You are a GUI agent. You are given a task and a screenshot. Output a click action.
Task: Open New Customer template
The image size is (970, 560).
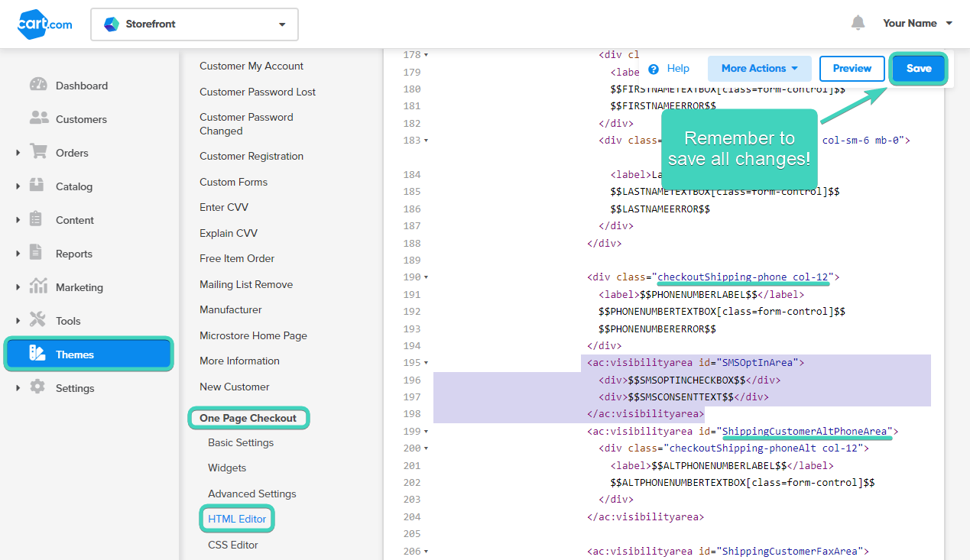[235, 387]
